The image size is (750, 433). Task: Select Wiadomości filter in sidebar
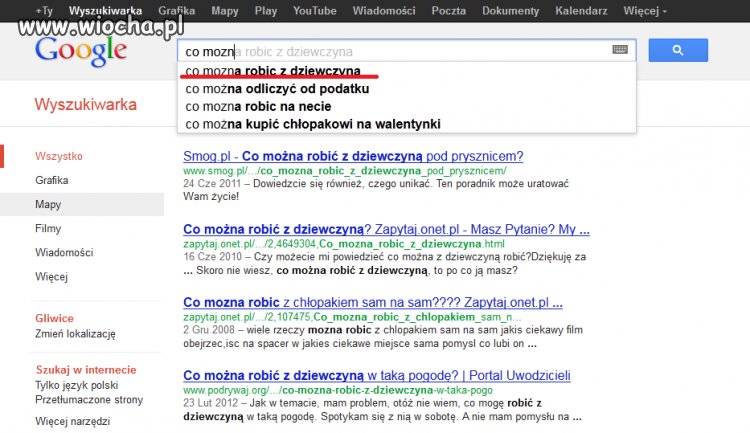[x=64, y=252]
